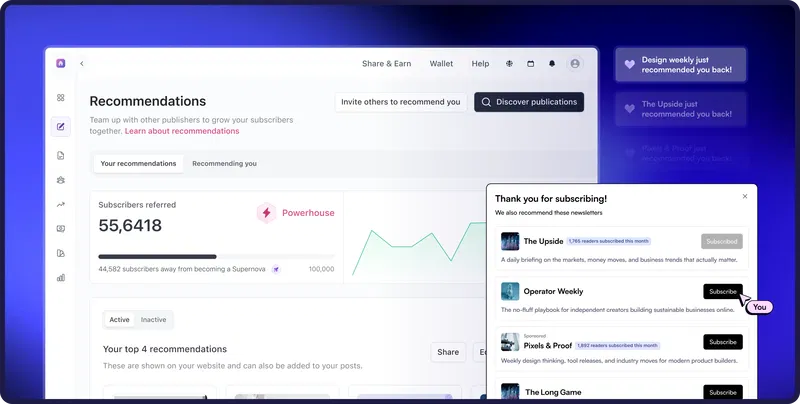Subscribe to Operator Weekly
The image size is (800, 404).
pos(723,292)
